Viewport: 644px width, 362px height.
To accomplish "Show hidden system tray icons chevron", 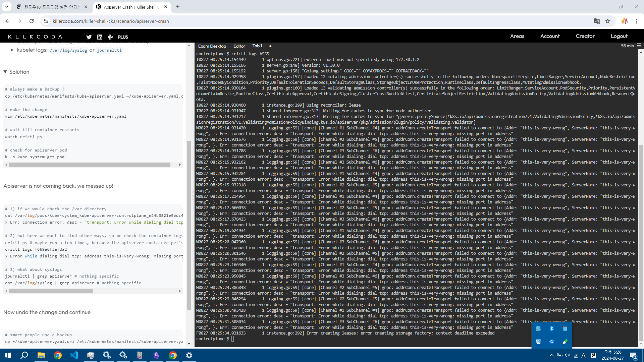I will point(551,355).
